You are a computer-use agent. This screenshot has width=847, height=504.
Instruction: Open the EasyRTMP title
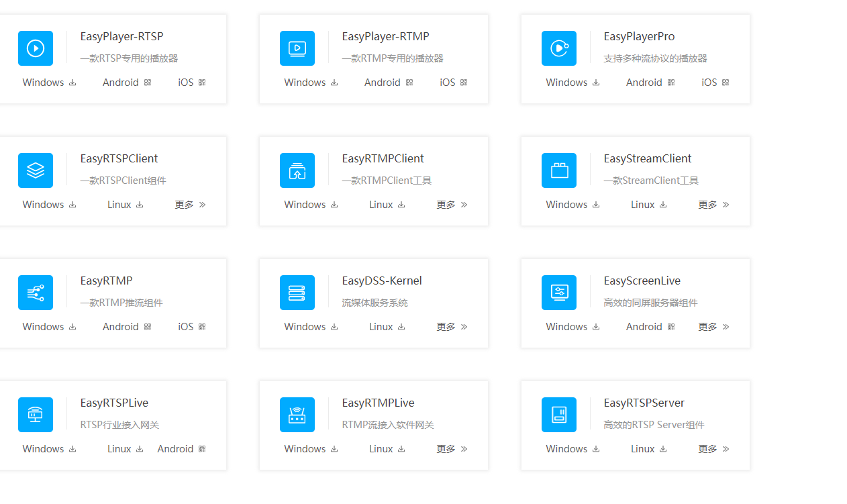click(106, 281)
